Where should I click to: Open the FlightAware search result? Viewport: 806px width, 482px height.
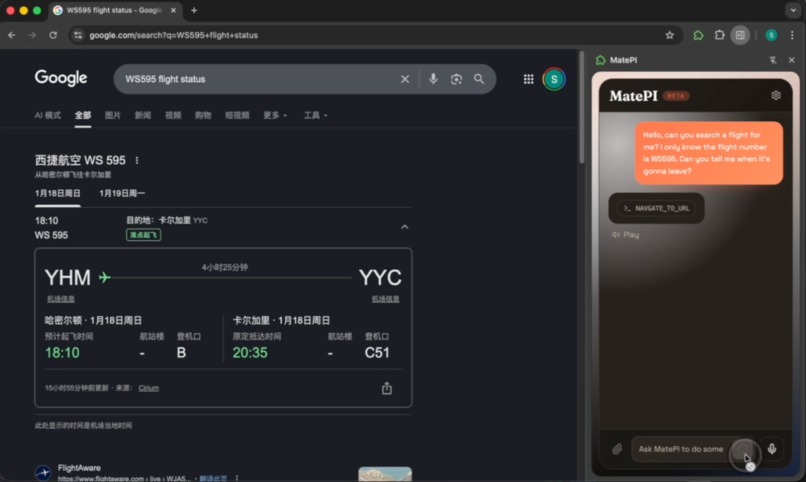pyautogui.click(x=79, y=468)
